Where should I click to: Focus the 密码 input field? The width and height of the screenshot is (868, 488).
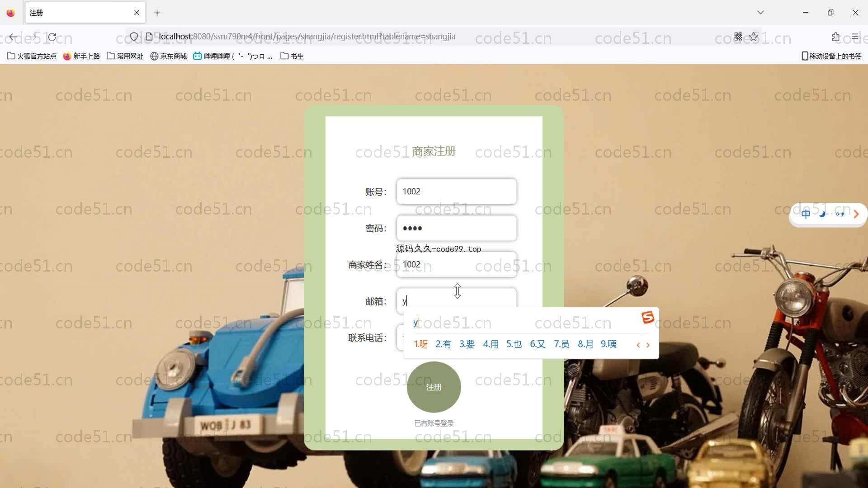coord(457,228)
